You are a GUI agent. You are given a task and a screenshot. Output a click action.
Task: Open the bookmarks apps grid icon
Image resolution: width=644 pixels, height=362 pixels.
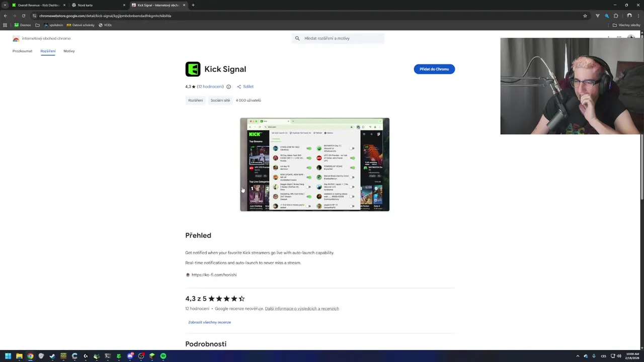click(x=5, y=25)
